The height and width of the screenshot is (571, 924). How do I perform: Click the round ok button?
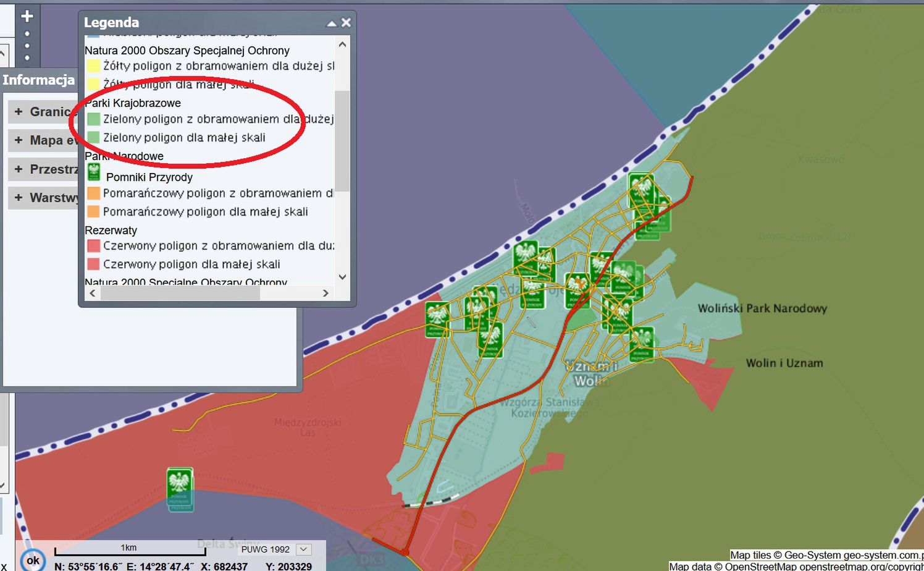click(32, 560)
